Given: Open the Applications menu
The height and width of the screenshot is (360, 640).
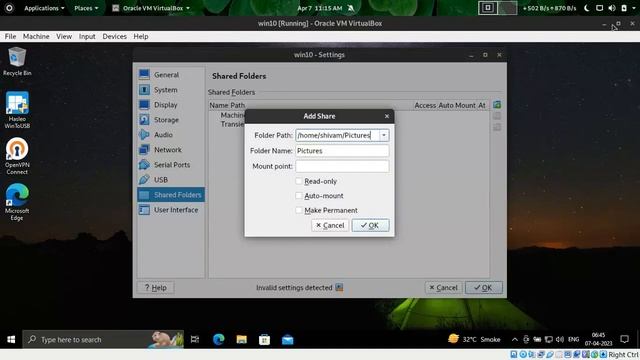Looking at the screenshot, I should pyautogui.click(x=44, y=8).
